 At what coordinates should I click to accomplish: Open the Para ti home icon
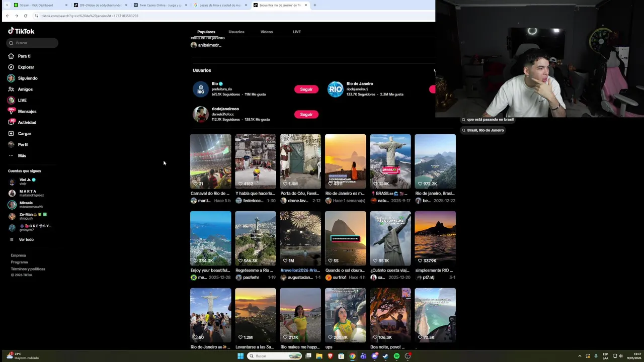coord(11,56)
